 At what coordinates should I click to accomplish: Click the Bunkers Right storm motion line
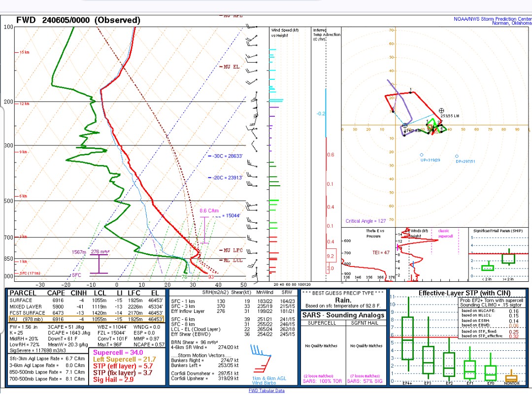(205, 360)
